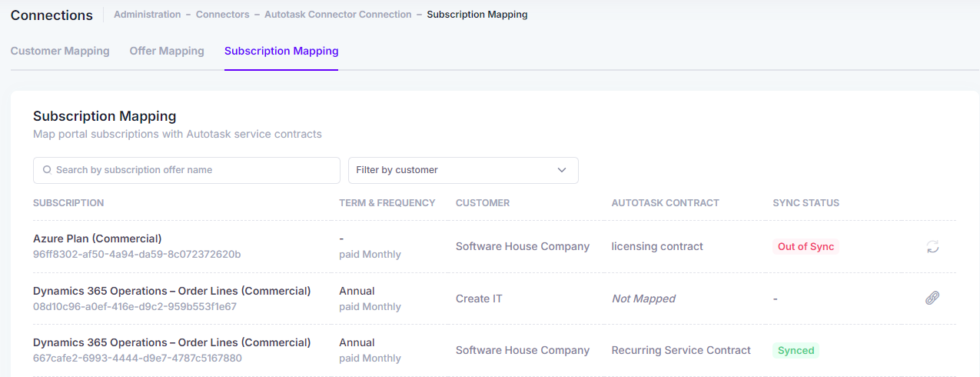The image size is (980, 377).
Task: Click the Subscription column header
Action: click(x=68, y=203)
